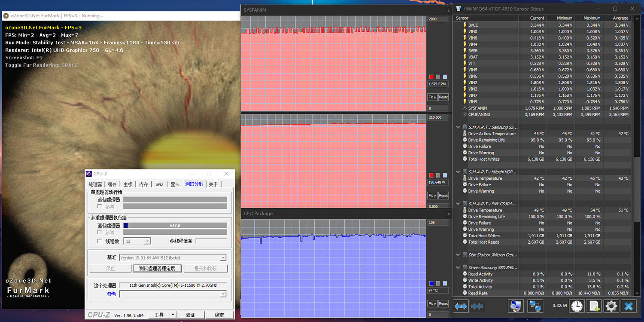644x322 pixels.
Task: Click the clock reset-timer icon in HWiNFO
Action: [x=577, y=306]
